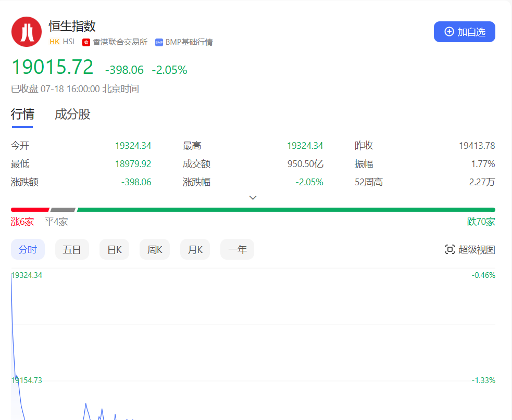Click the 超级视图 fullscreen icon
Screen dimensions: 512x420
449,249
